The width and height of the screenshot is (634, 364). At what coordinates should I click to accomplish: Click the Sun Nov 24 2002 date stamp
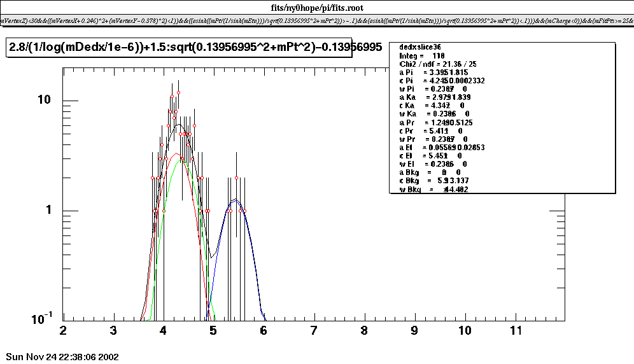(x=62, y=357)
